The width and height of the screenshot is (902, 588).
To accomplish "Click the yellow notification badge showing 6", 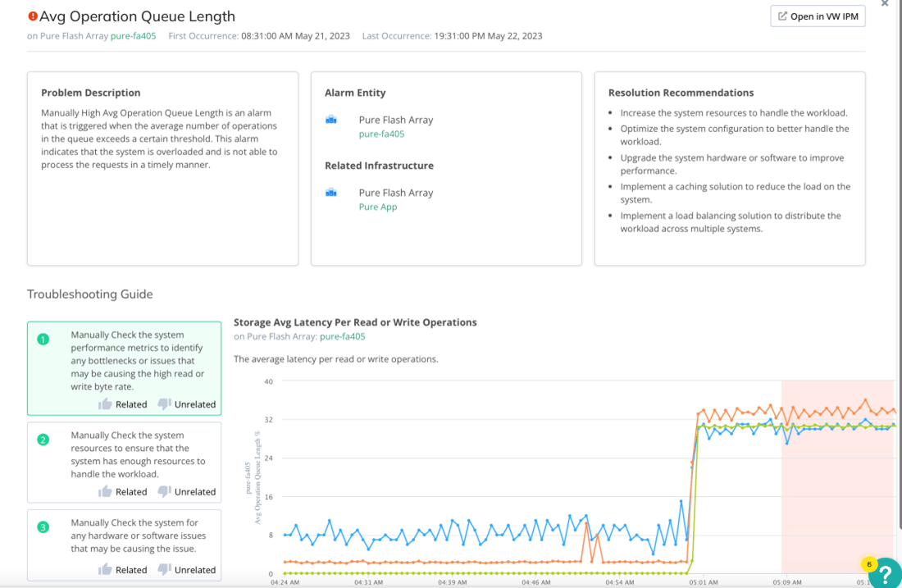I will pos(869,564).
